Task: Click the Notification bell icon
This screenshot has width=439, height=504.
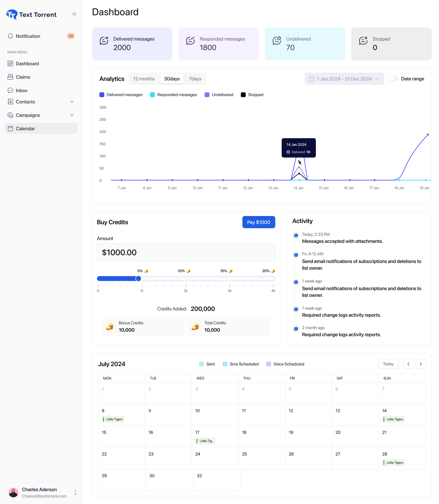Action: pos(10,36)
